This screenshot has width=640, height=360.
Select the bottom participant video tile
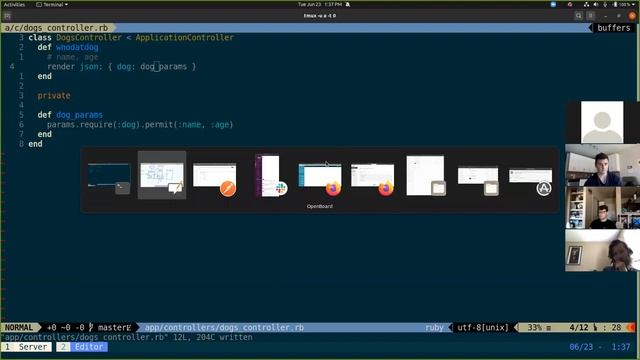(x=602, y=250)
